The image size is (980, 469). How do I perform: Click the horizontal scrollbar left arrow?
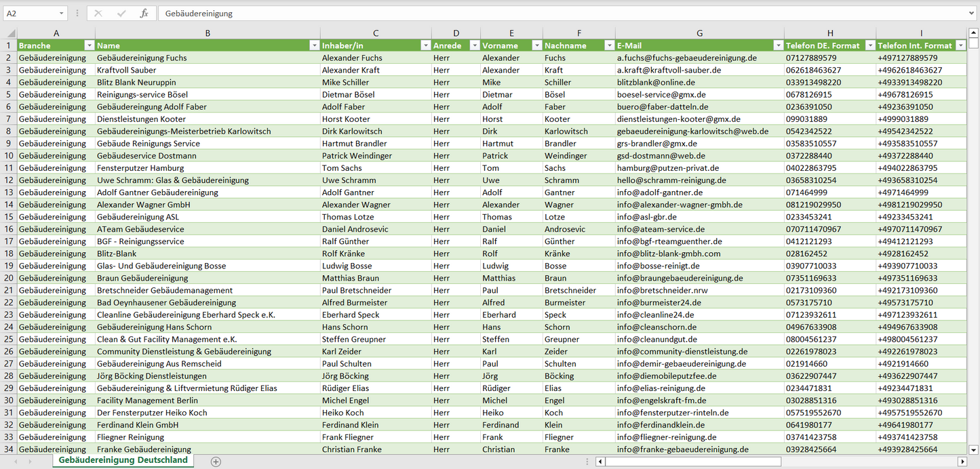[600, 462]
